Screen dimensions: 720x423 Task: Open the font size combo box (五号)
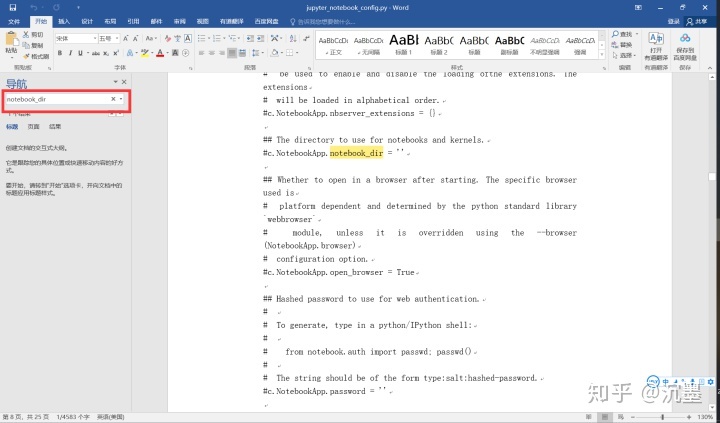pos(109,39)
